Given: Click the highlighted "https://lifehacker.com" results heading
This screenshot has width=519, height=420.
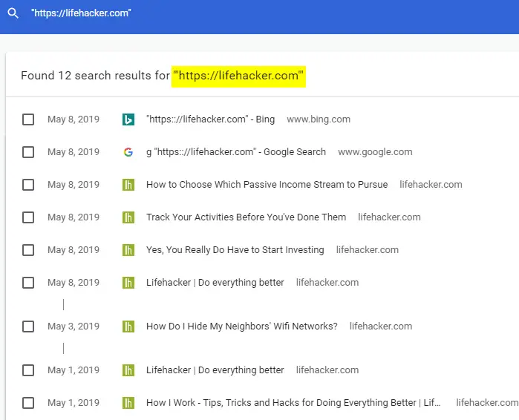Looking at the screenshot, I should tap(238, 76).
